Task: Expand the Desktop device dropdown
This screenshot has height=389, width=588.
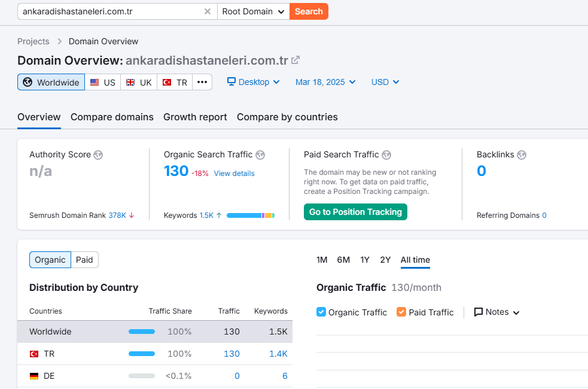Action: tap(254, 82)
